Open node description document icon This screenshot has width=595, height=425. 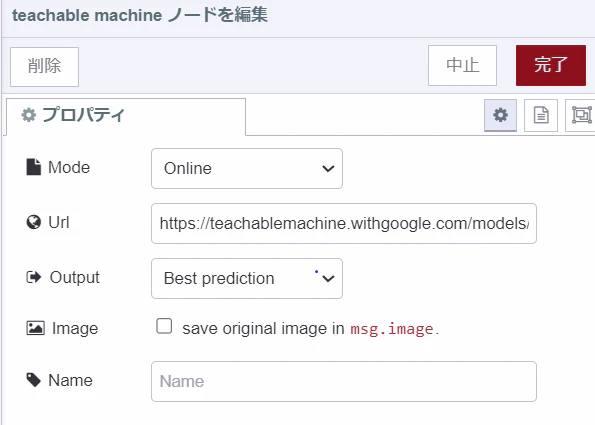[x=541, y=115]
